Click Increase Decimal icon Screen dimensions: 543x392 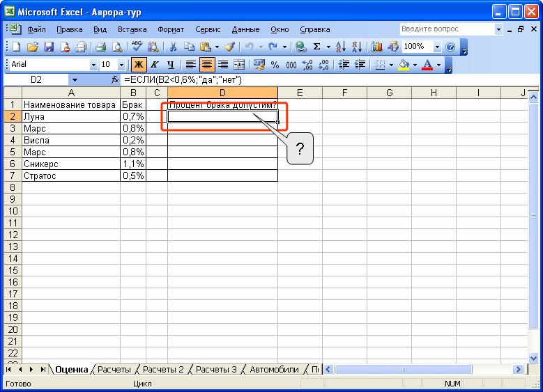307,65
